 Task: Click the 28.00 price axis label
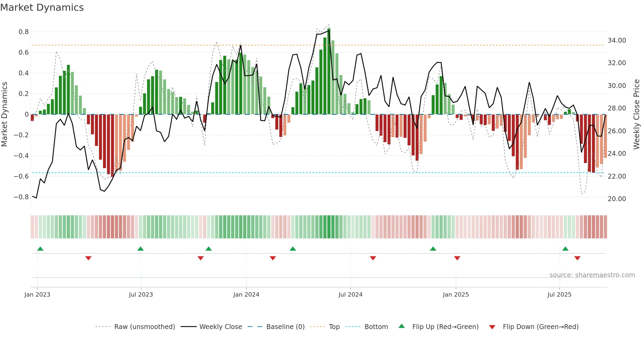pyautogui.click(x=617, y=108)
